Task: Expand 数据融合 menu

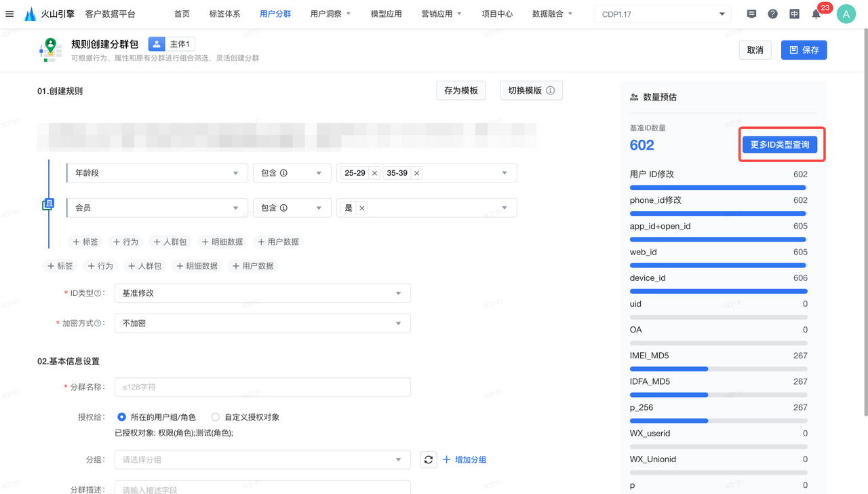Action: pos(553,14)
